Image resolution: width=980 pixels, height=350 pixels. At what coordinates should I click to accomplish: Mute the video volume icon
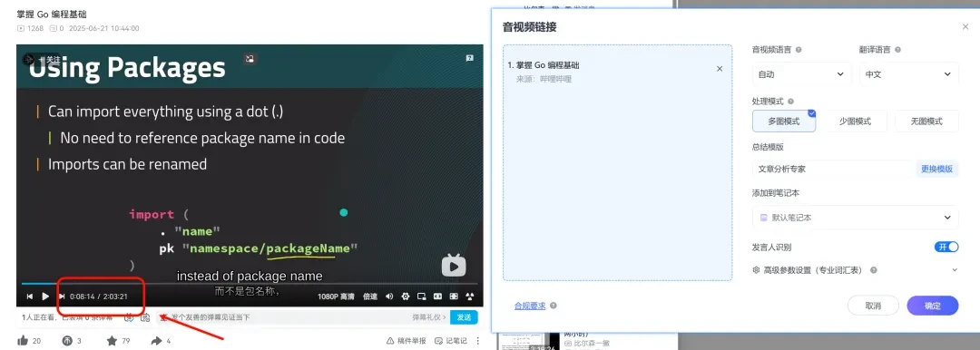(389, 297)
